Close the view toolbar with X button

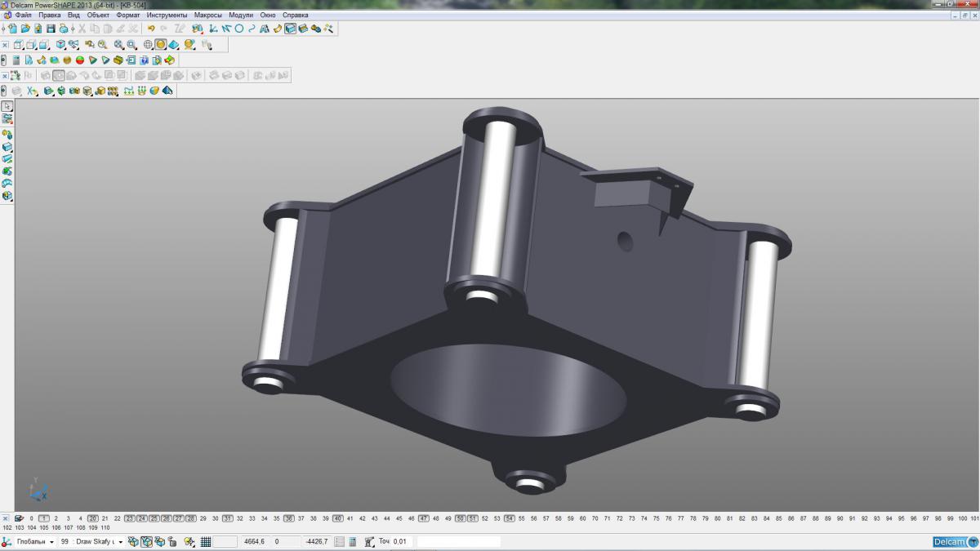(x=5, y=45)
